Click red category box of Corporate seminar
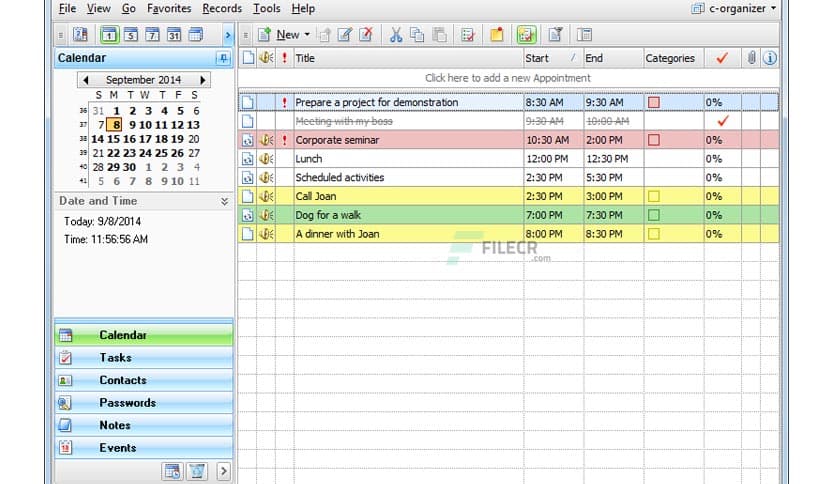The height and width of the screenshot is (484, 836). point(654,140)
